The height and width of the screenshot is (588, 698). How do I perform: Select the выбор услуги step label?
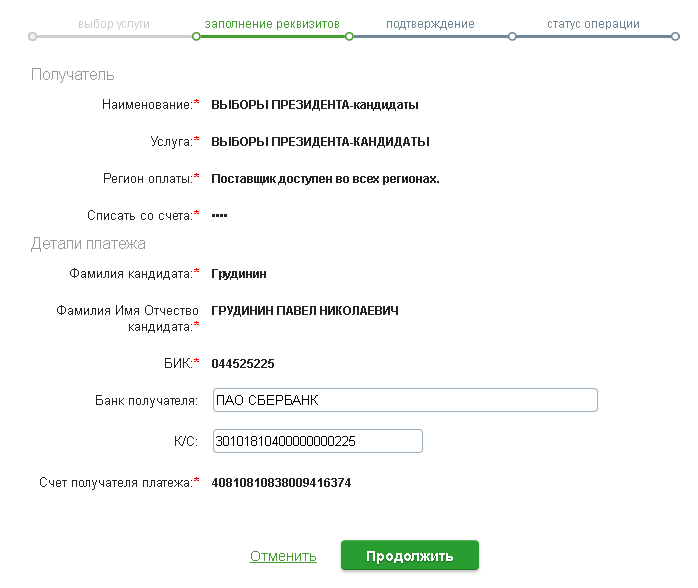[114, 24]
